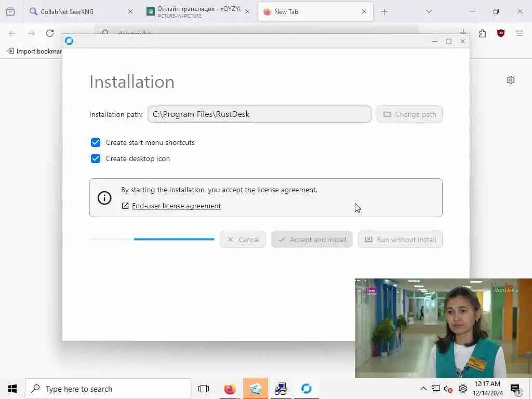Maximize the RustDesk installer window

[x=448, y=41]
